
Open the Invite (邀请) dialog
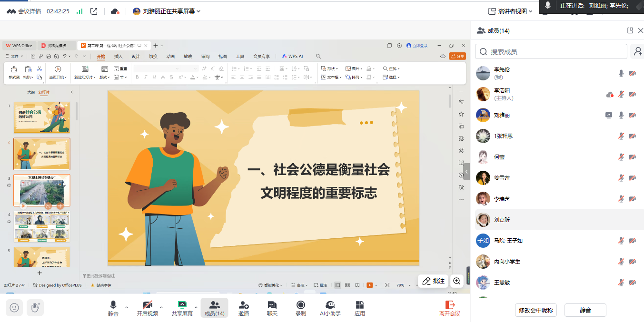click(x=244, y=308)
